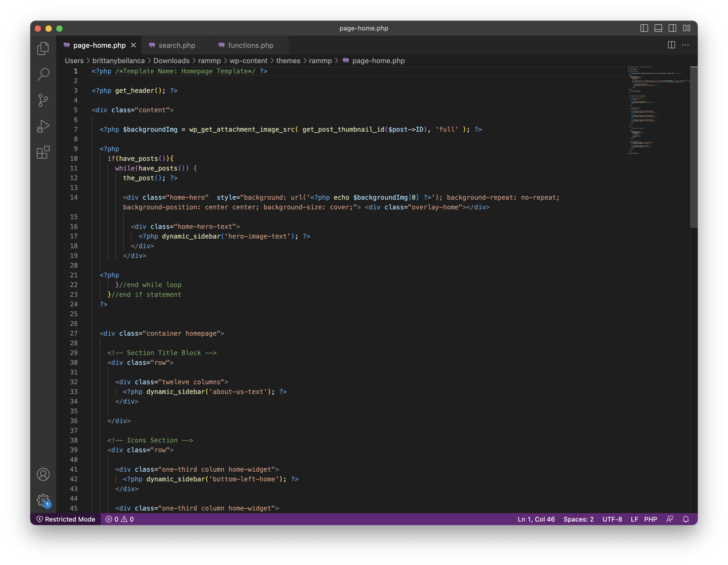Close the page-home.php tab
This screenshot has height=565, width=728.
pyautogui.click(x=133, y=45)
